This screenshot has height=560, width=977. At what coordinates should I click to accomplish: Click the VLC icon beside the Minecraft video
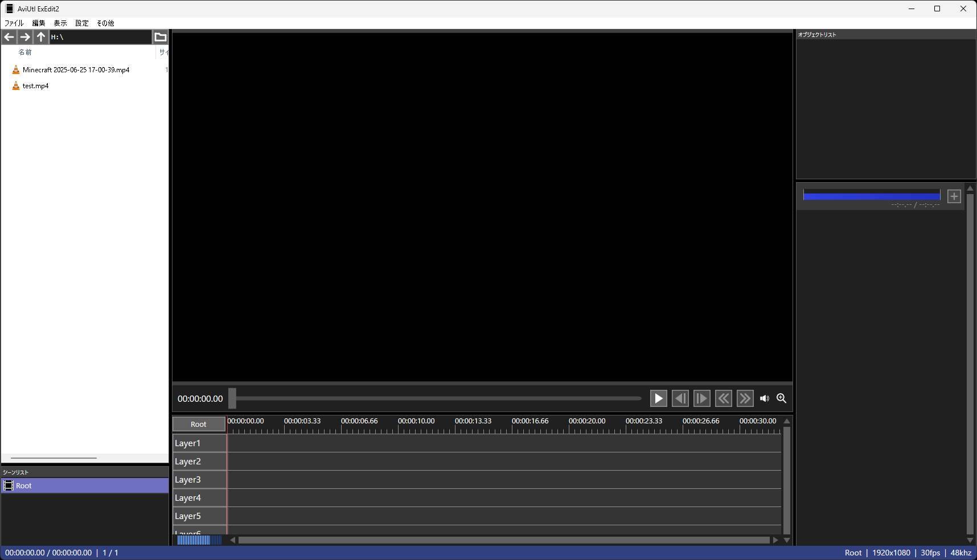(16, 70)
